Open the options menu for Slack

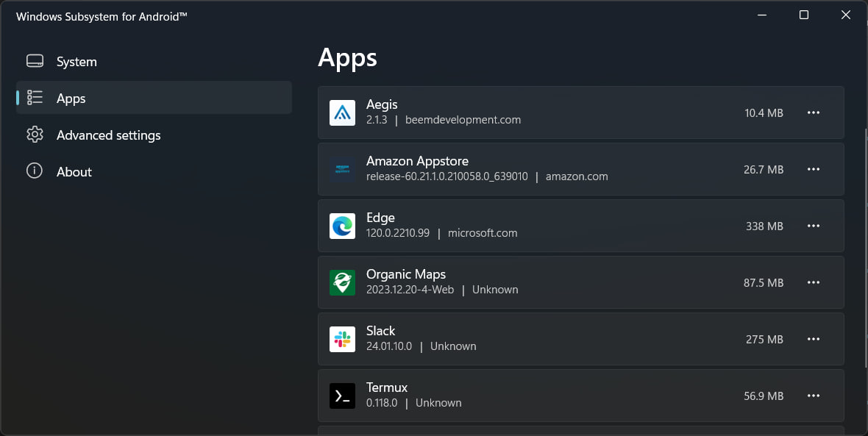814,339
